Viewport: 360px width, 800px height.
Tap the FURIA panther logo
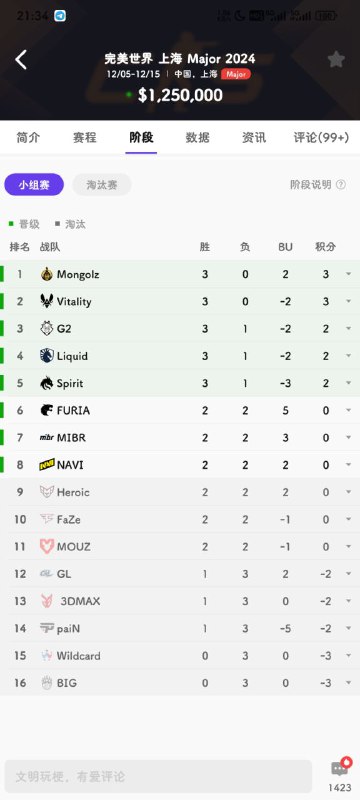47,410
